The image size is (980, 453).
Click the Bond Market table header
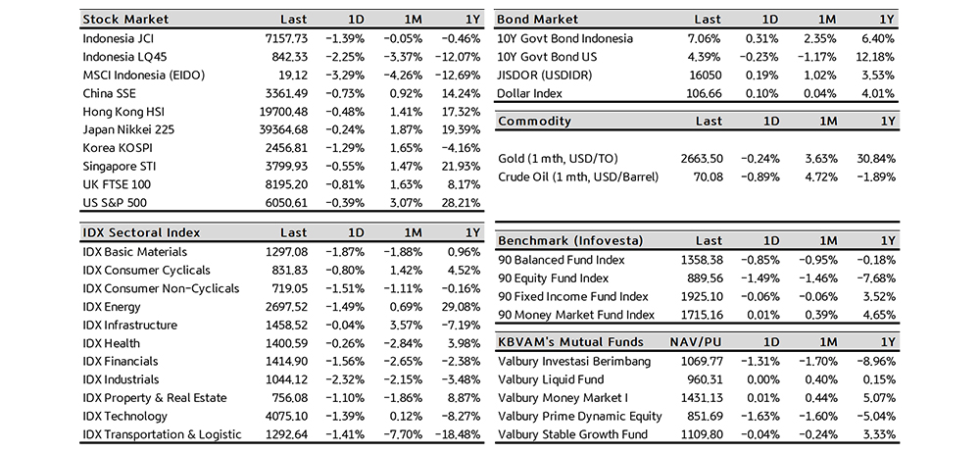tap(538, 20)
